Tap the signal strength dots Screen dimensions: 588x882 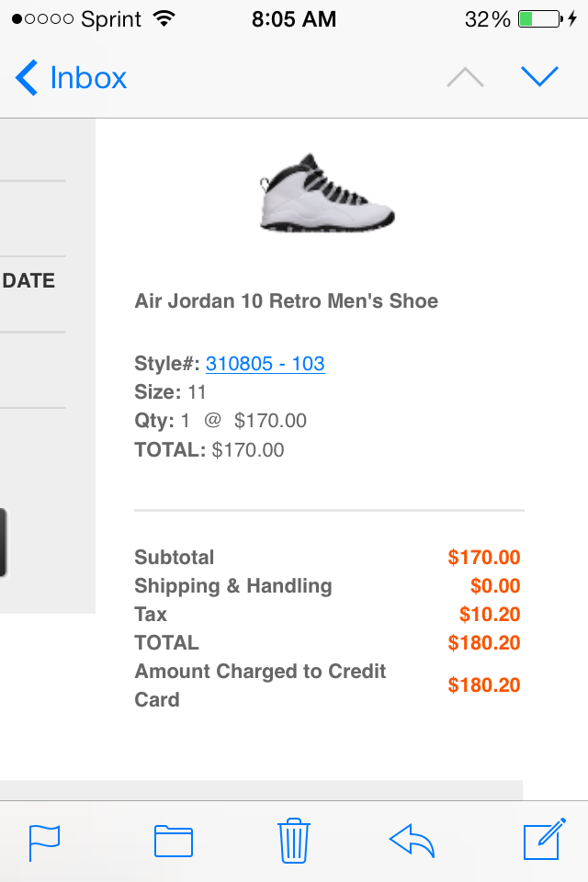(41, 19)
